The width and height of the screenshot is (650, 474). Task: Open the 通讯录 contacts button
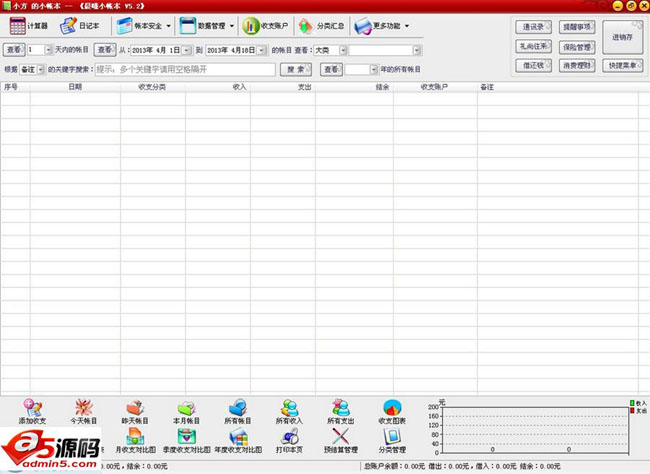pos(534,27)
